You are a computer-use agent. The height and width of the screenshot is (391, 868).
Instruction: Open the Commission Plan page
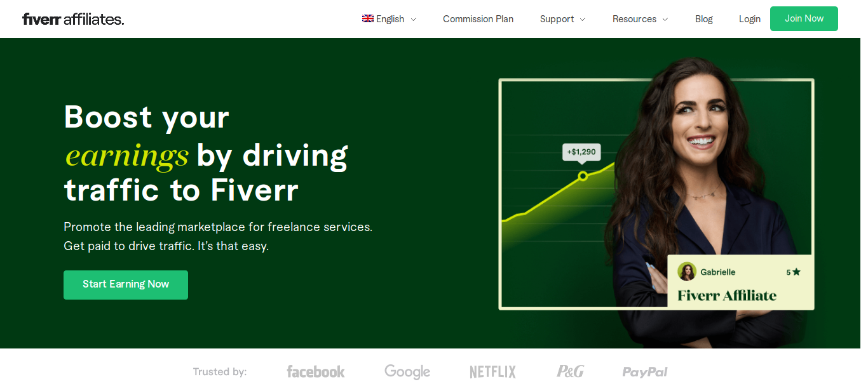(x=478, y=19)
